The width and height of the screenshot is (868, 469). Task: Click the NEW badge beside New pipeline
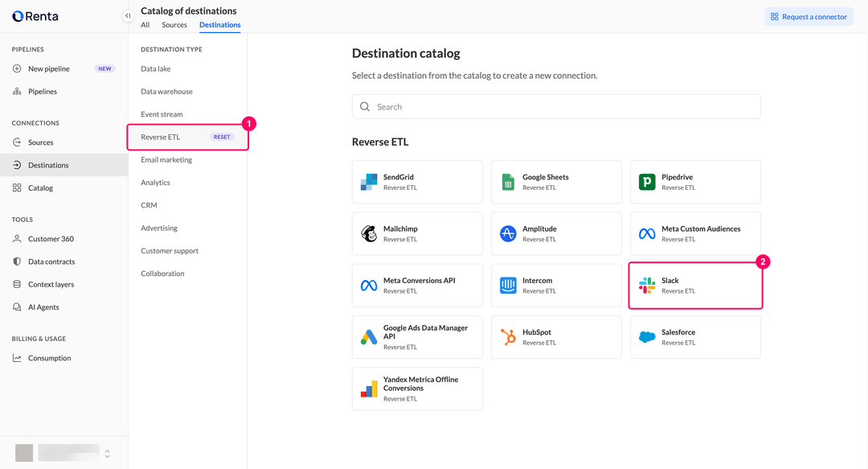[x=104, y=68]
